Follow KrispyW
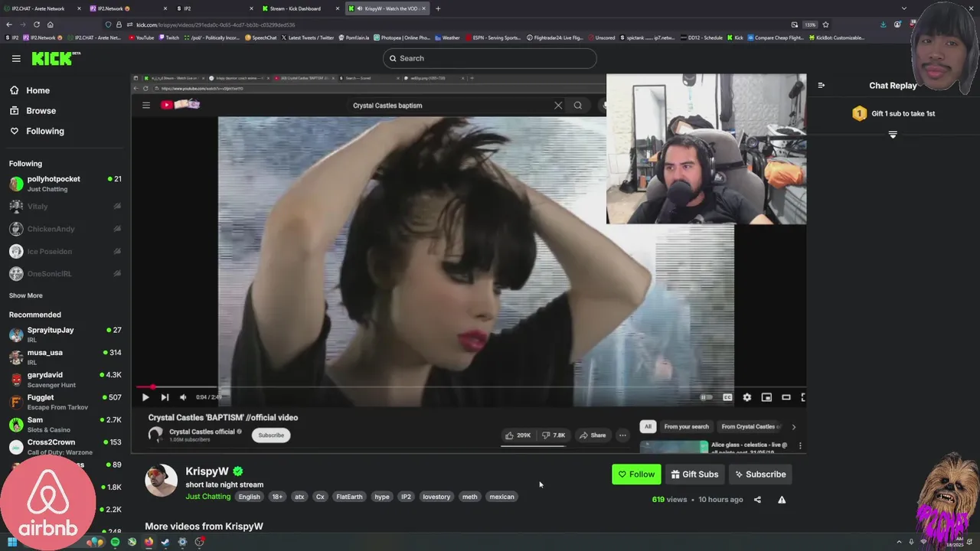This screenshot has height=551, width=980. coord(636,474)
